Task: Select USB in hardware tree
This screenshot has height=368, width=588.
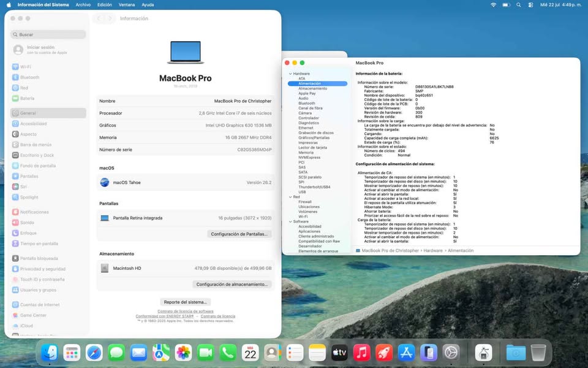Action: click(302, 192)
